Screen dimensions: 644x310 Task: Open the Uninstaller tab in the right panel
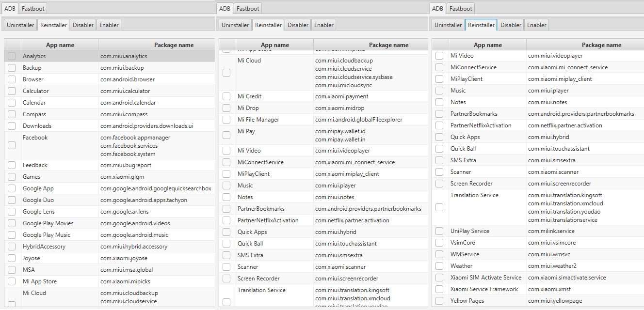coord(448,25)
